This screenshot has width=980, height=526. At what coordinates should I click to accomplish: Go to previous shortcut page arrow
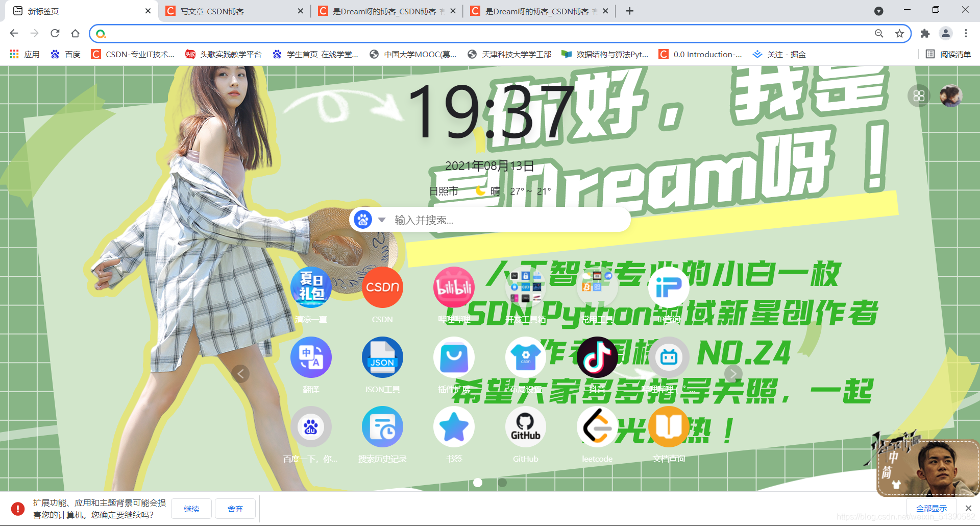[x=240, y=374]
